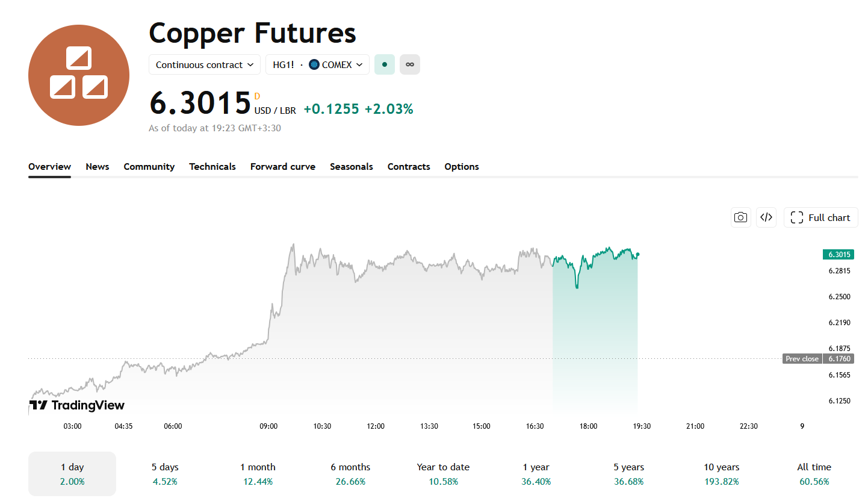Image resolution: width=868 pixels, height=504 pixels.
Task: Open the Seasonals tab
Action: pos(352,167)
